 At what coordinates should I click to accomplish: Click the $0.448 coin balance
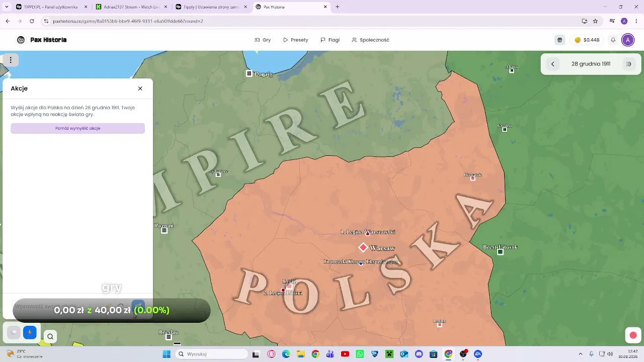587,40
